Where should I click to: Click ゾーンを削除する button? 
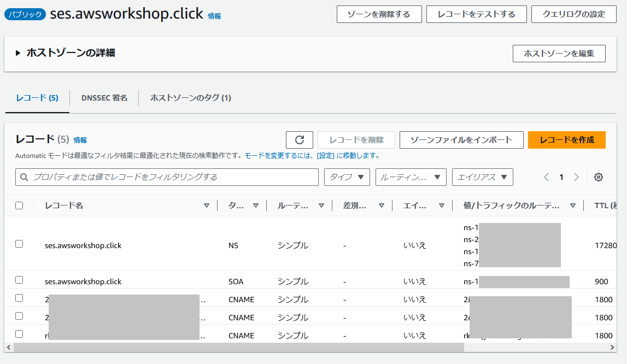tap(379, 14)
